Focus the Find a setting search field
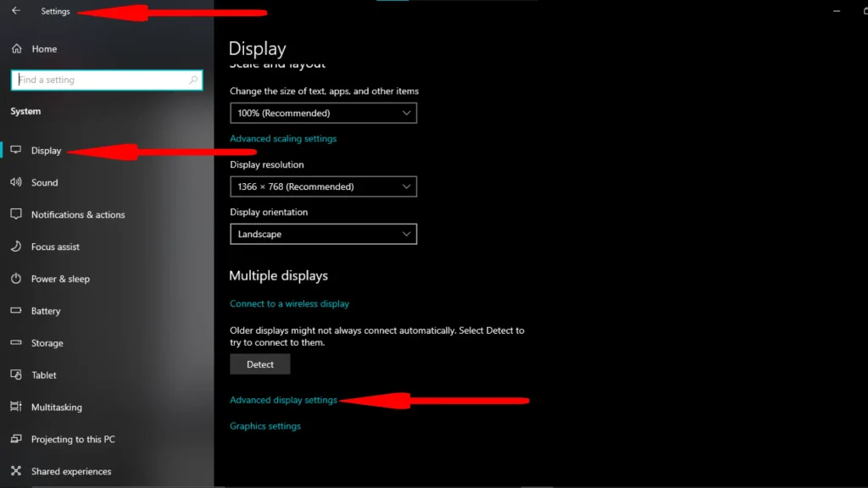The height and width of the screenshot is (488, 868). click(x=107, y=80)
